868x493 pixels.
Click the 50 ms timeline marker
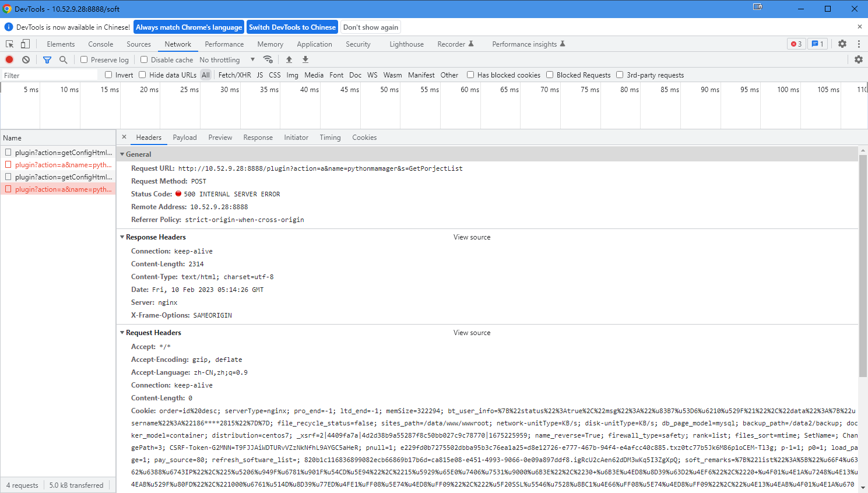389,90
